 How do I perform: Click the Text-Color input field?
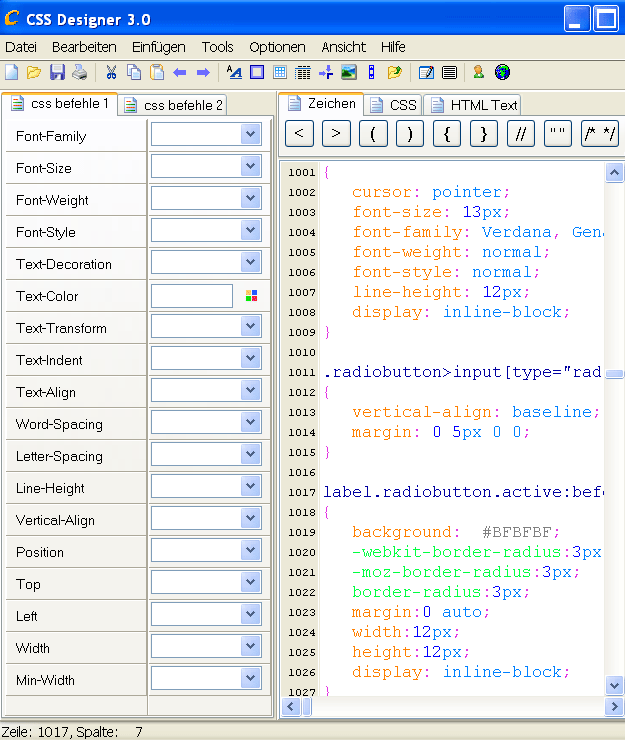coord(192,296)
